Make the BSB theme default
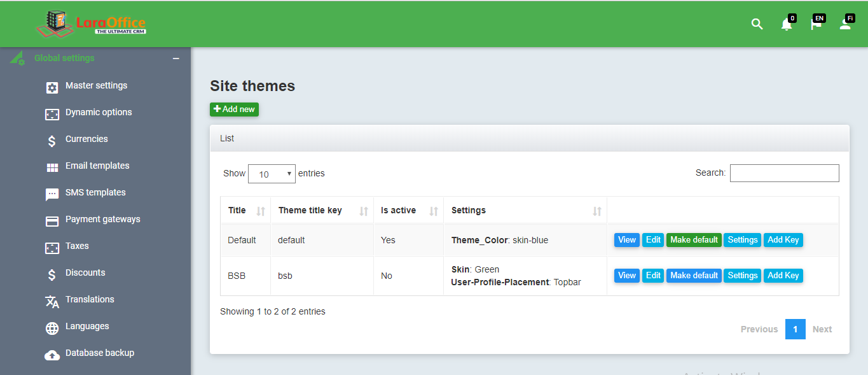The image size is (868, 375). pos(694,276)
